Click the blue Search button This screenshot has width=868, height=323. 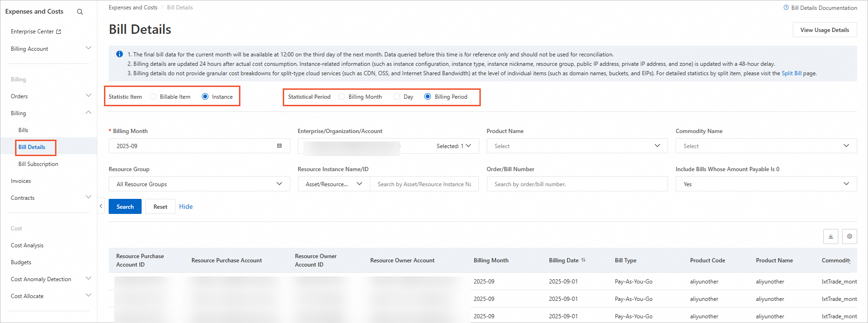coord(125,206)
